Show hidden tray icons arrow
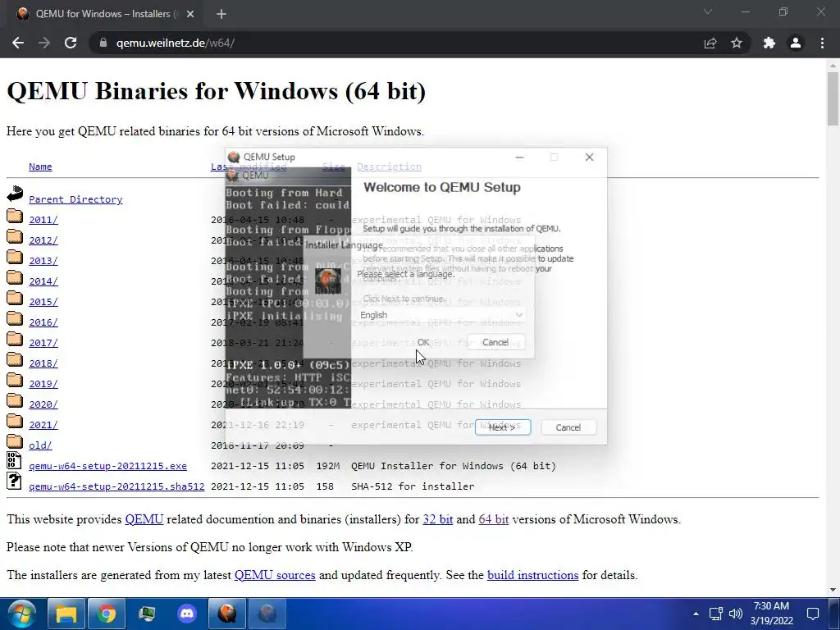The image size is (840, 630). point(696,614)
